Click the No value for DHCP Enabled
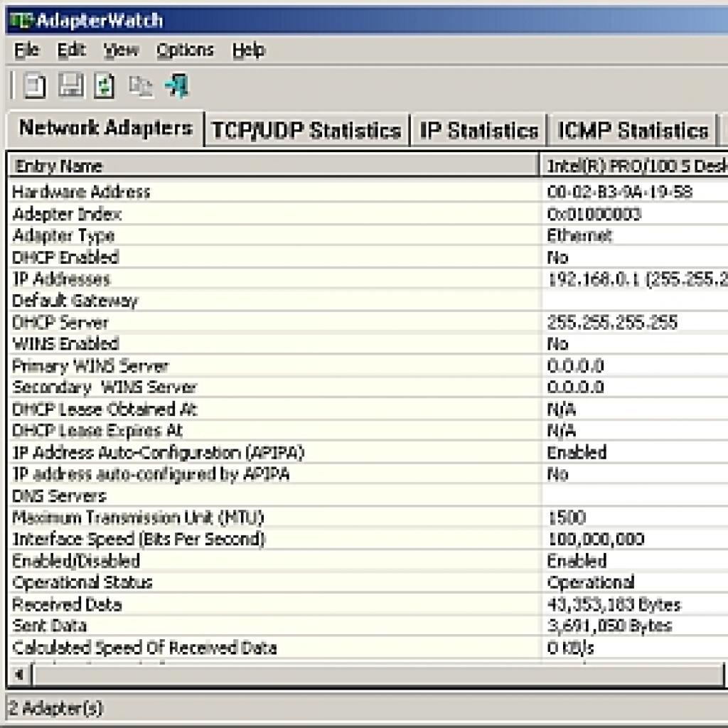The height and width of the screenshot is (728, 728). coord(557,257)
